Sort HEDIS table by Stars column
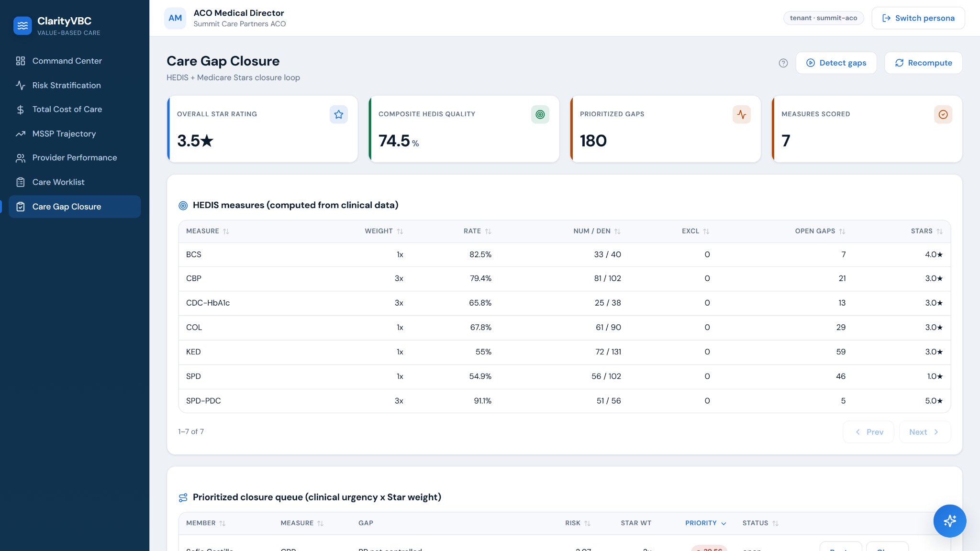The width and height of the screenshot is (980, 551). tap(939, 231)
